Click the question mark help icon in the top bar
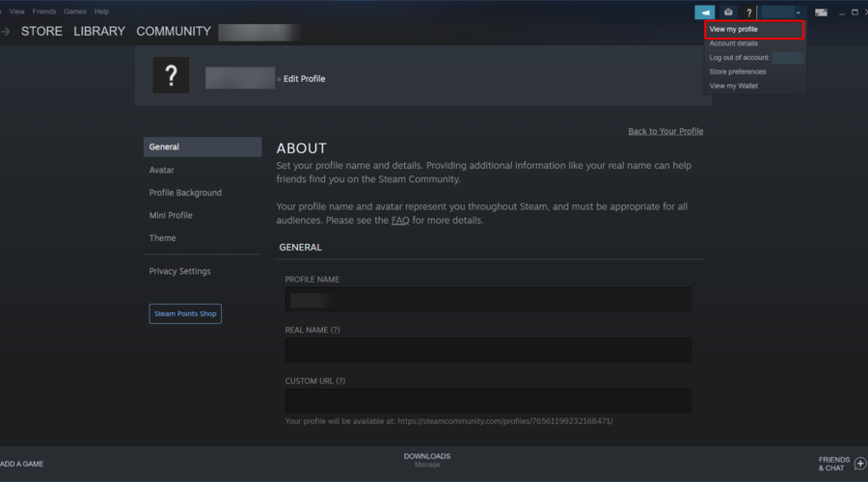The height and width of the screenshot is (482, 868). coord(749,13)
